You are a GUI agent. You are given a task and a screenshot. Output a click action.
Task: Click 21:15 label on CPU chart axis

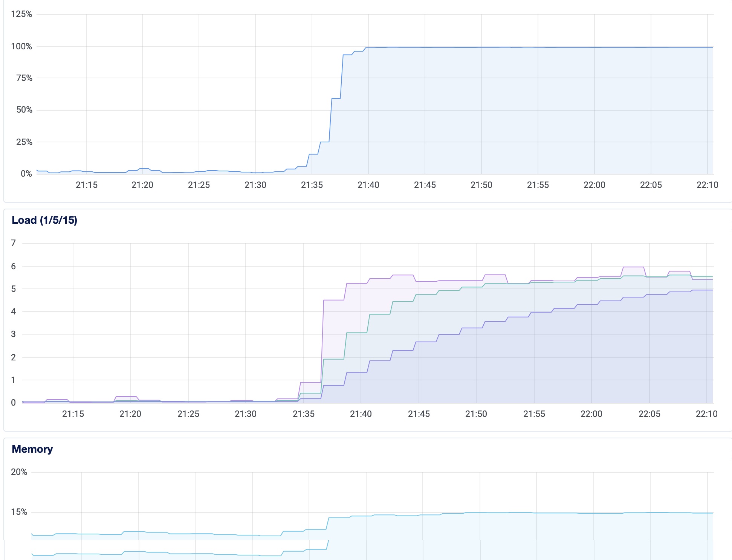pos(86,185)
